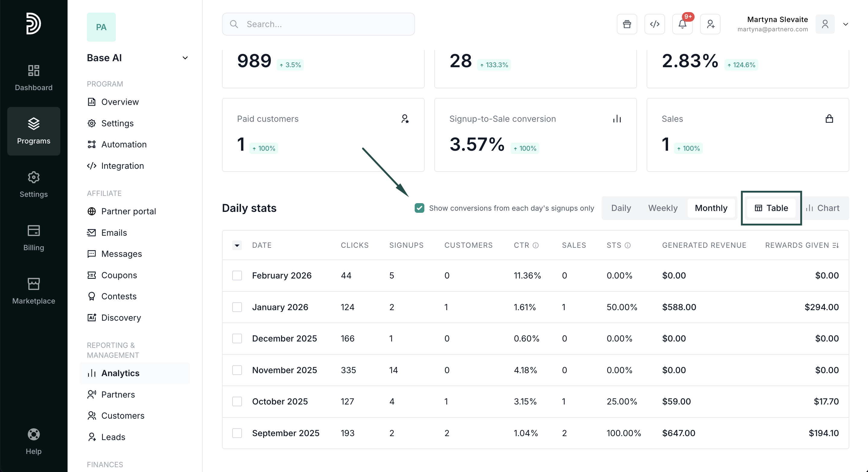
Task: Open Billing from the dark sidebar
Action: (x=34, y=238)
